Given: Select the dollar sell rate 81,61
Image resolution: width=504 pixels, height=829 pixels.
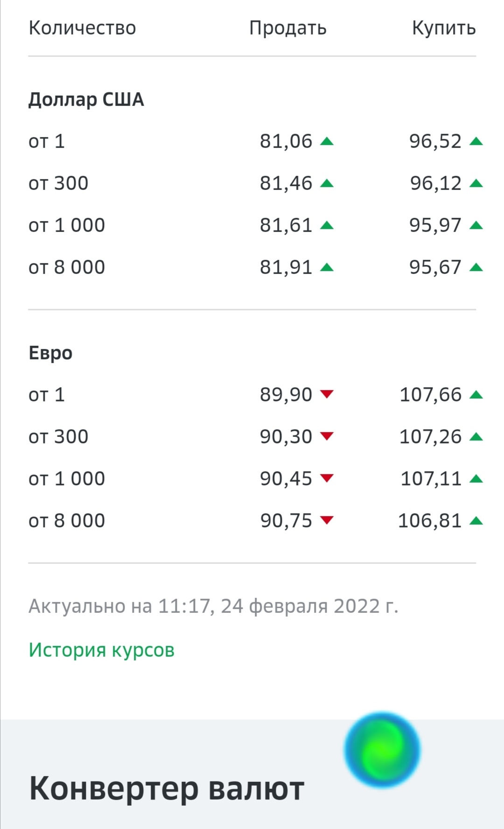Looking at the screenshot, I should coord(286,225).
